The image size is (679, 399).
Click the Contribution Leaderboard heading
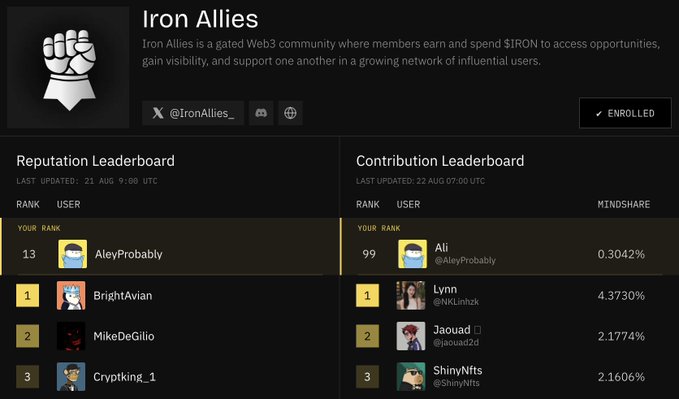tap(440, 161)
